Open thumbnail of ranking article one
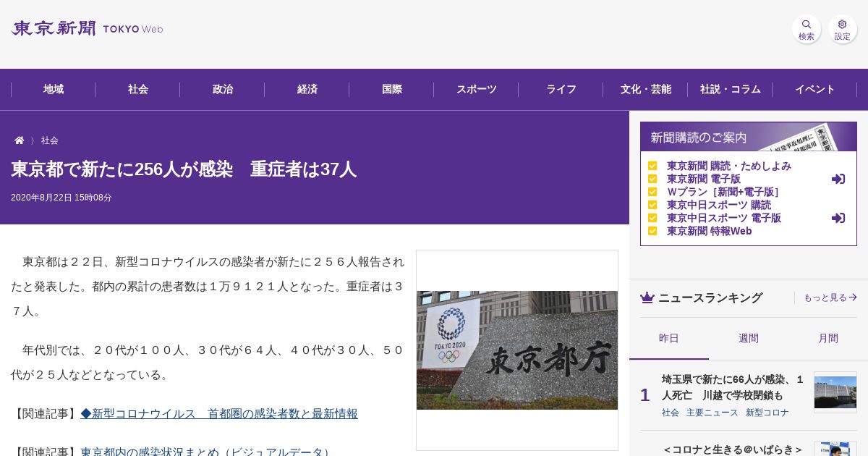 coord(835,392)
